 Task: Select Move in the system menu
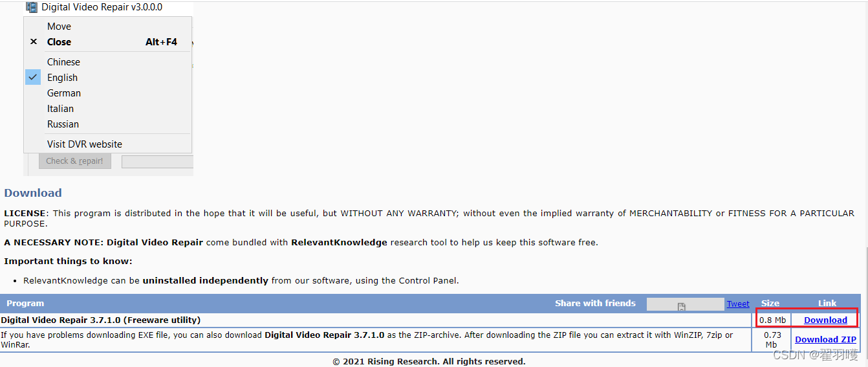[x=107, y=27]
